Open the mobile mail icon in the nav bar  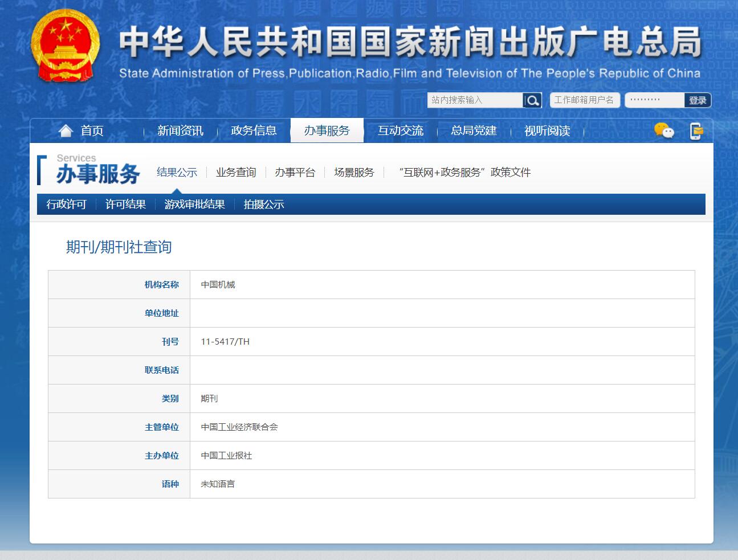[x=696, y=131]
